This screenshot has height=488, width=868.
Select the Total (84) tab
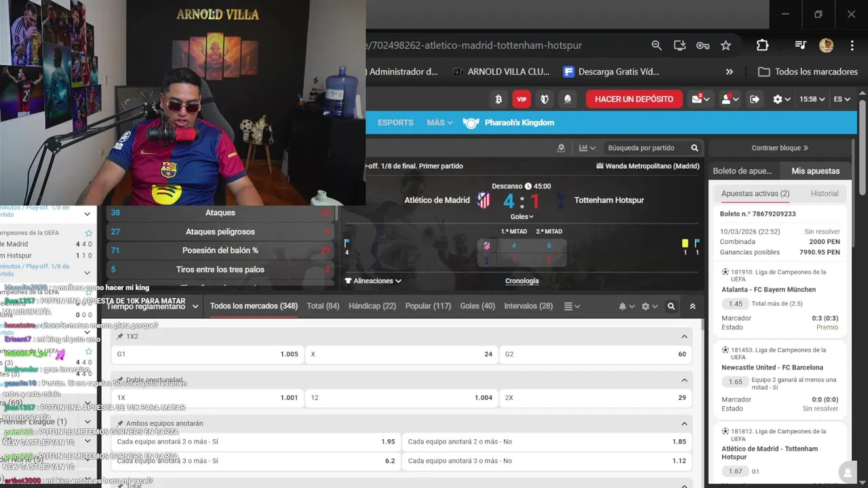[323, 306]
